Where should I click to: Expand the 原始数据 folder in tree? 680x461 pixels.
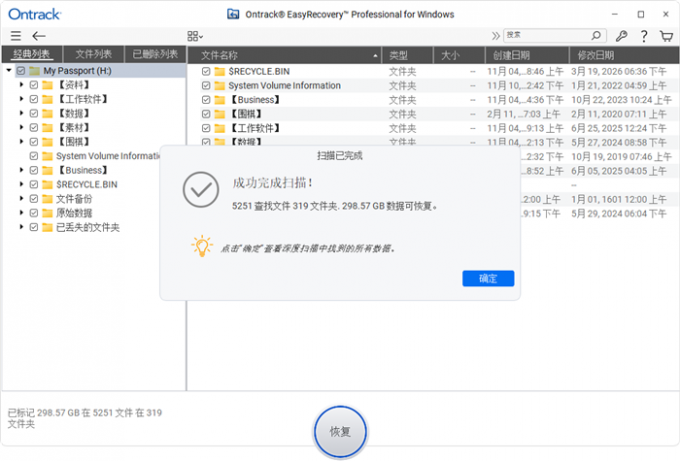click(21, 213)
